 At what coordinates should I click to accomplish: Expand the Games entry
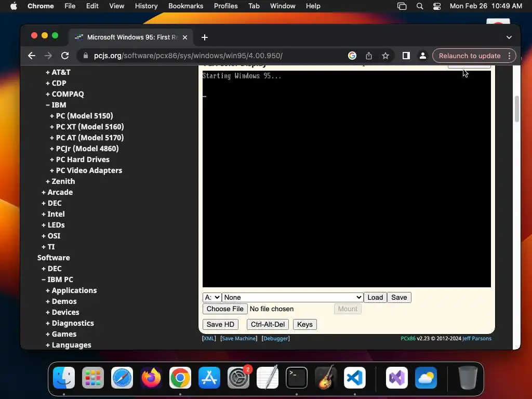point(61,334)
